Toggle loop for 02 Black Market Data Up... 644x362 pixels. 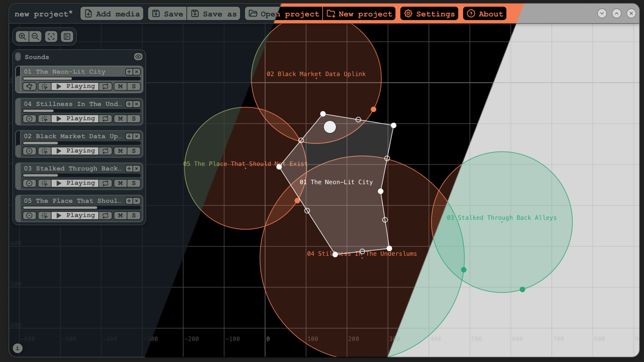[106, 151]
